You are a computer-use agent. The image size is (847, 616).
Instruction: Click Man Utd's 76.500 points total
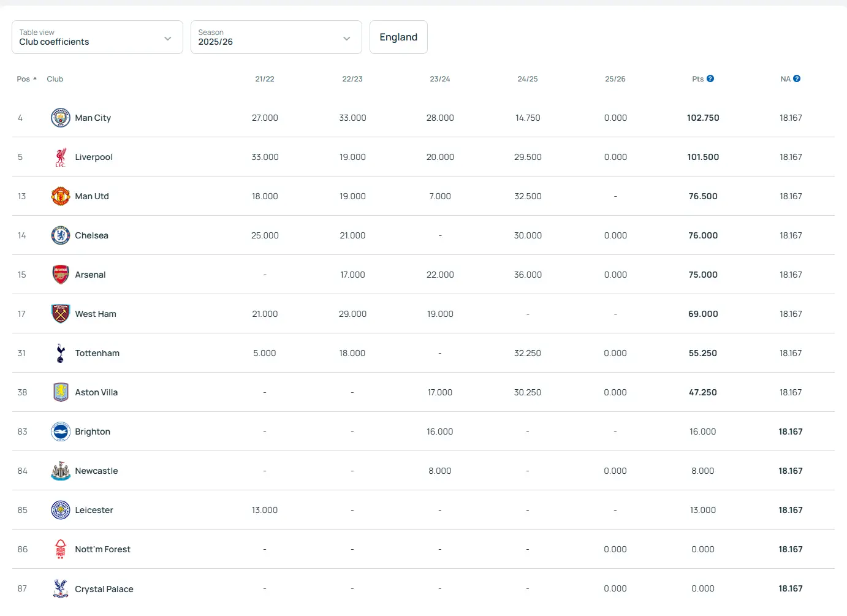tap(703, 196)
